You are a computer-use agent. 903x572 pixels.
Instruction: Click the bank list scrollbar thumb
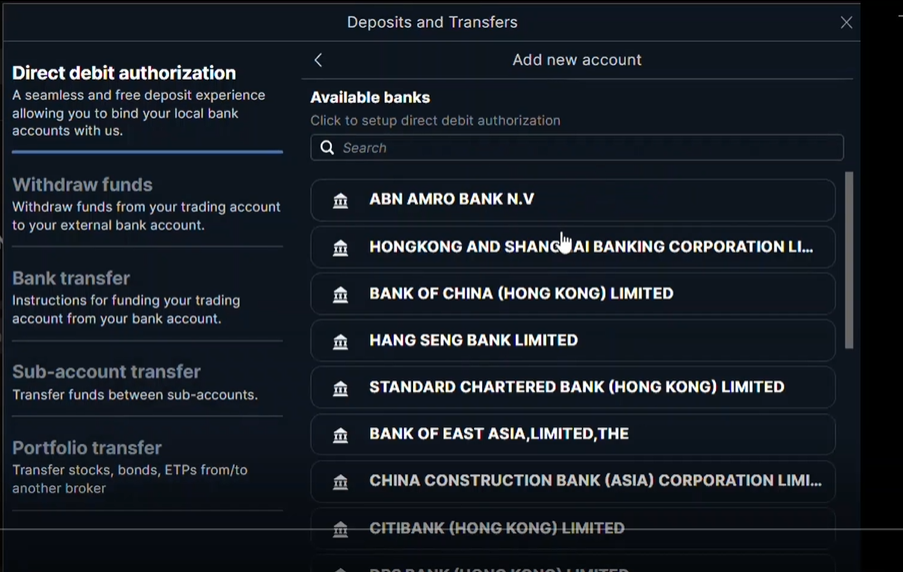(849, 260)
